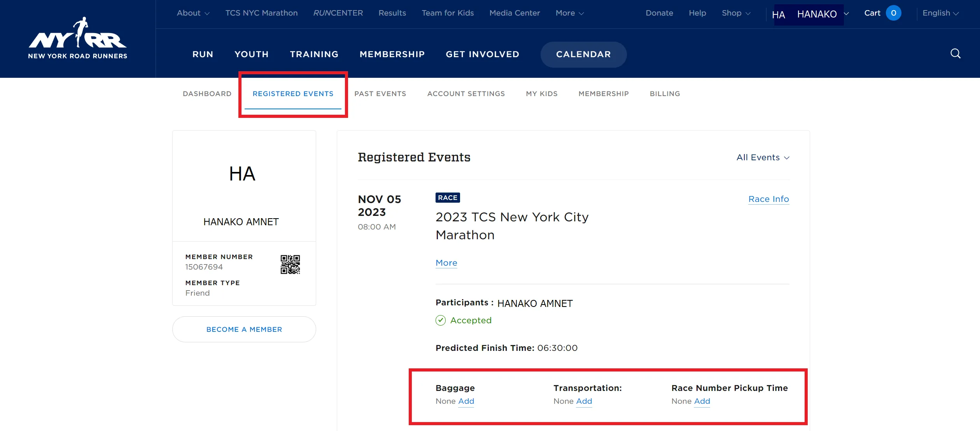Add Transportation option
Image resolution: width=980 pixels, height=431 pixels.
pyautogui.click(x=584, y=401)
